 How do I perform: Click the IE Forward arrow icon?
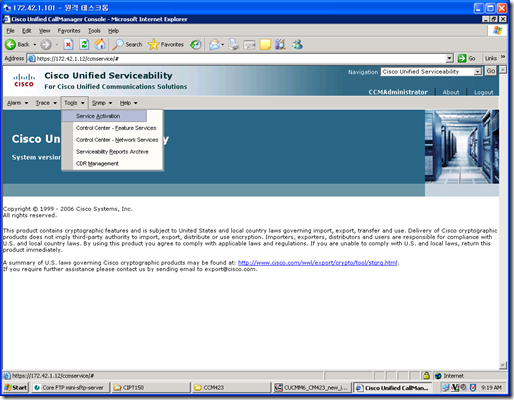(46, 44)
